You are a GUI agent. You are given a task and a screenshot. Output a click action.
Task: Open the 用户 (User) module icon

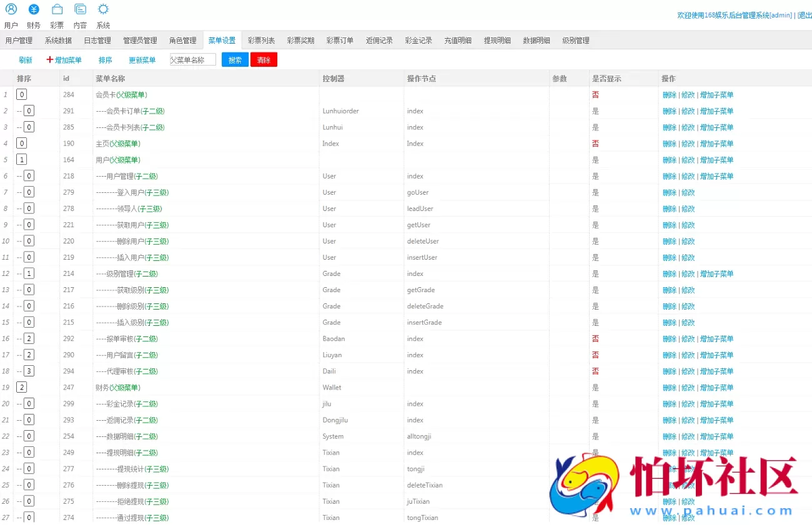pyautogui.click(x=11, y=9)
